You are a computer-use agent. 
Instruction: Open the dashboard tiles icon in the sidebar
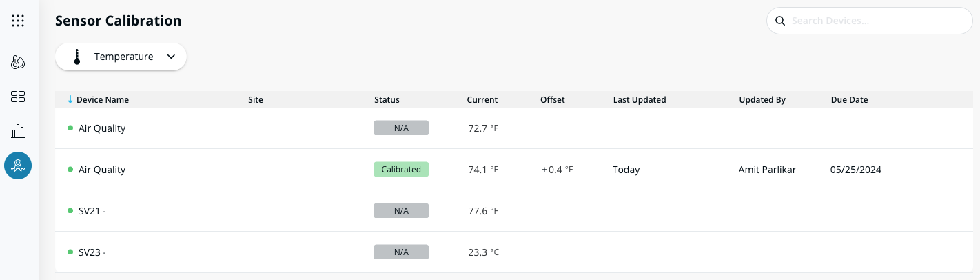[18, 97]
